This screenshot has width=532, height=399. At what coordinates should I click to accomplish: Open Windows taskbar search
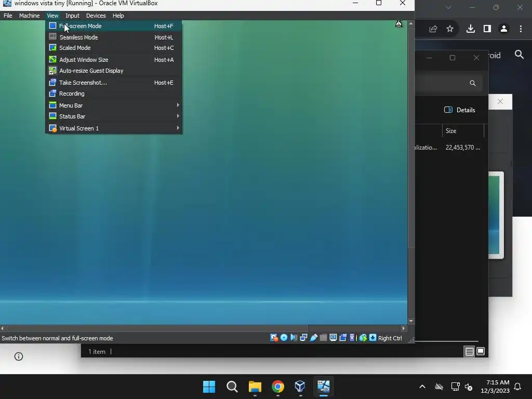[232, 387]
